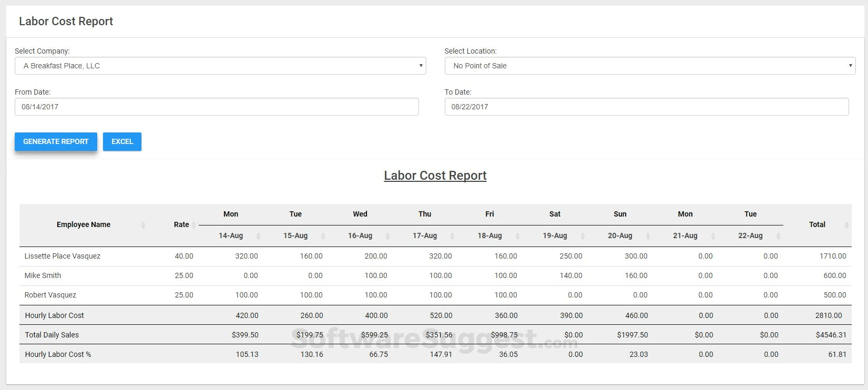The image size is (868, 390).
Task: Click the From Date input field
Action: (x=217, y=107)
